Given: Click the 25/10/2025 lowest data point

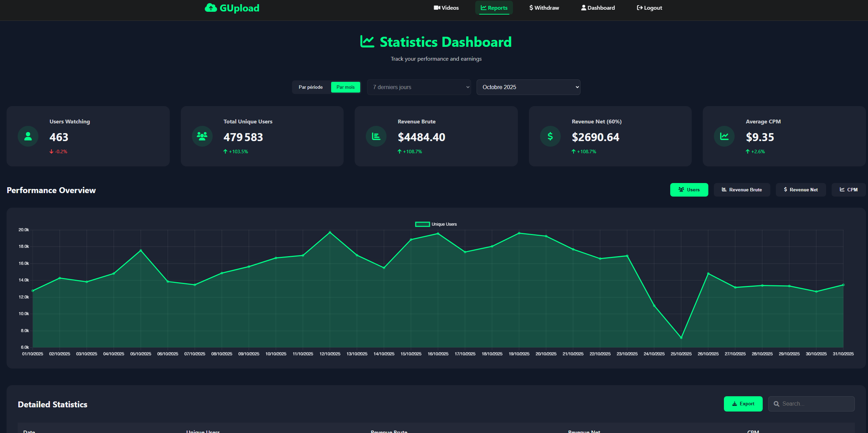Looking at the screenshot, I should click(x=681, y=338).
